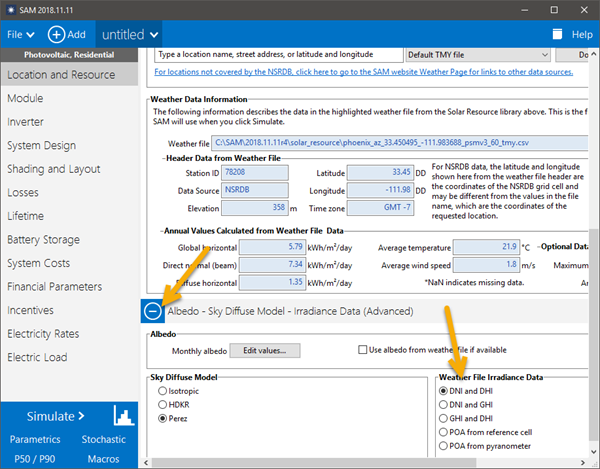Expand the untitled case dropdown arrow
This screenshot has width=600, height=469.
(154, 34)
